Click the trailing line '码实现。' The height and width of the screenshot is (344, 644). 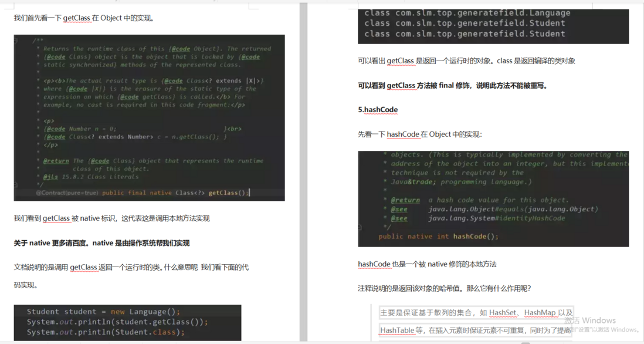26,285
